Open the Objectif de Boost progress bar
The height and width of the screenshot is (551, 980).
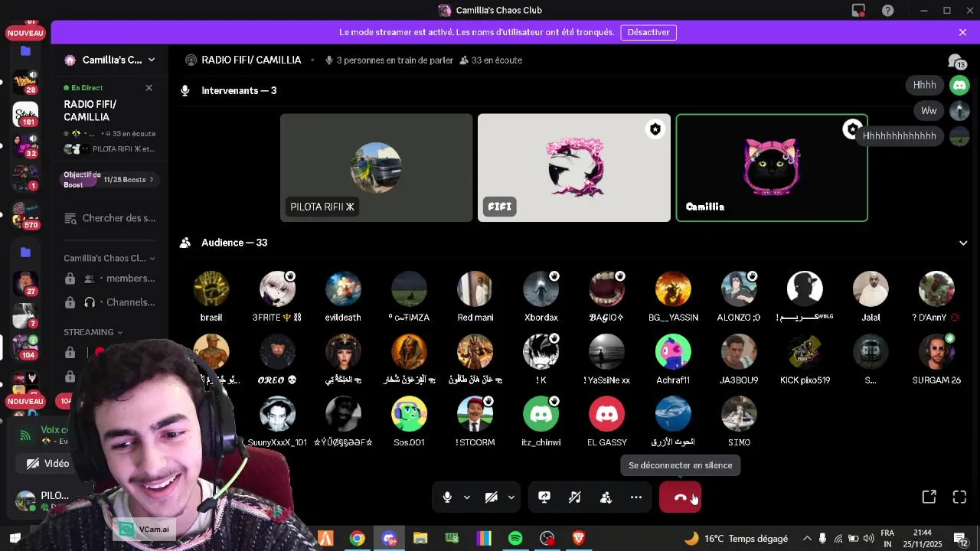pos(82,180)
